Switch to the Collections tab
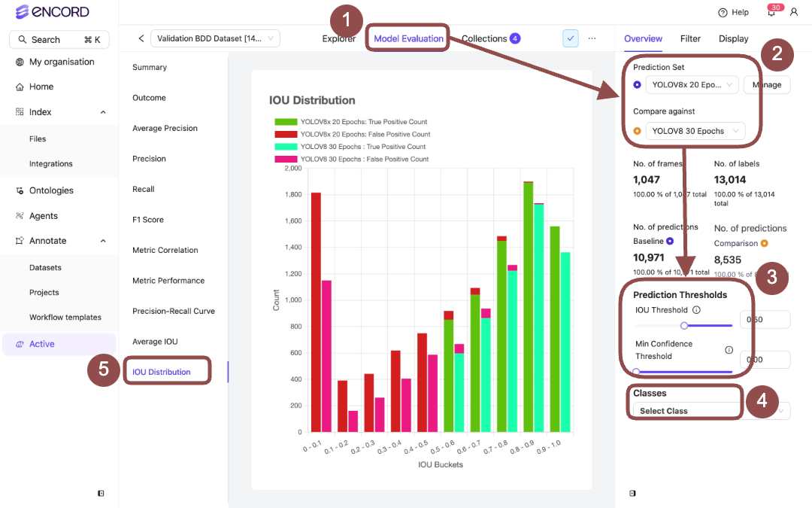The image size is (812, 508). 484,39
